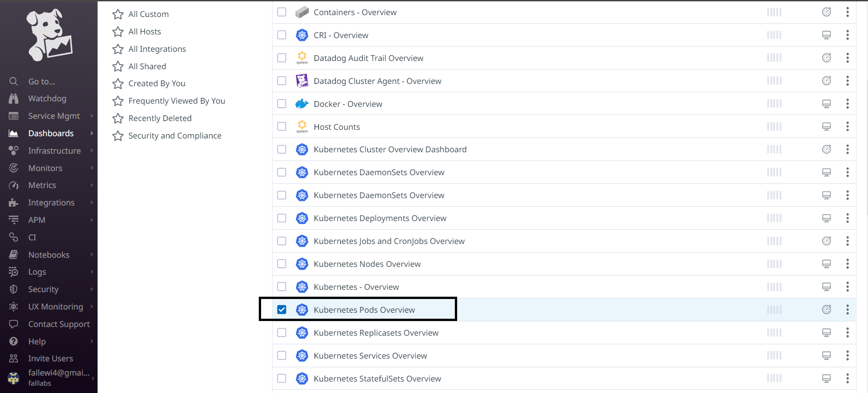Check the Host Counts checkbox
Image resolution: width=868 pixels, height=393 pixels.
click(282, 127)
